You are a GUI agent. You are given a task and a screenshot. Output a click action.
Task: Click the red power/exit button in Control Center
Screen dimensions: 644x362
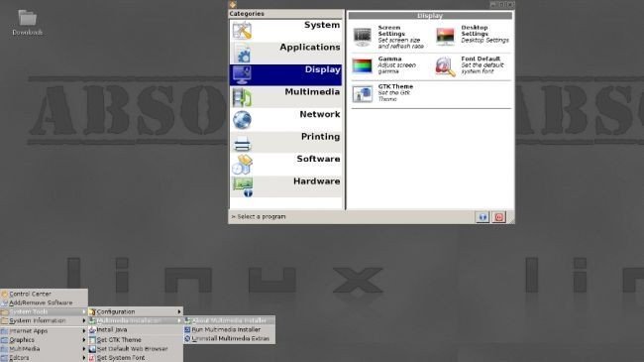[x=498, y=217]
